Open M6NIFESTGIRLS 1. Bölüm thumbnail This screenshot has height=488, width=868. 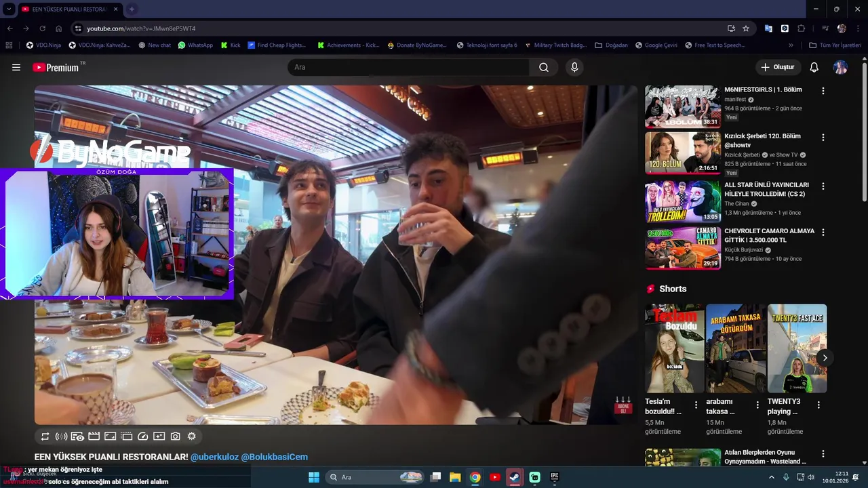click(683, 106)
